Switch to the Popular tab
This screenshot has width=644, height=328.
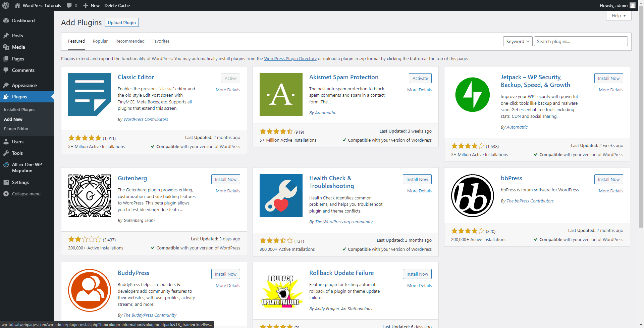pos(100,41)
